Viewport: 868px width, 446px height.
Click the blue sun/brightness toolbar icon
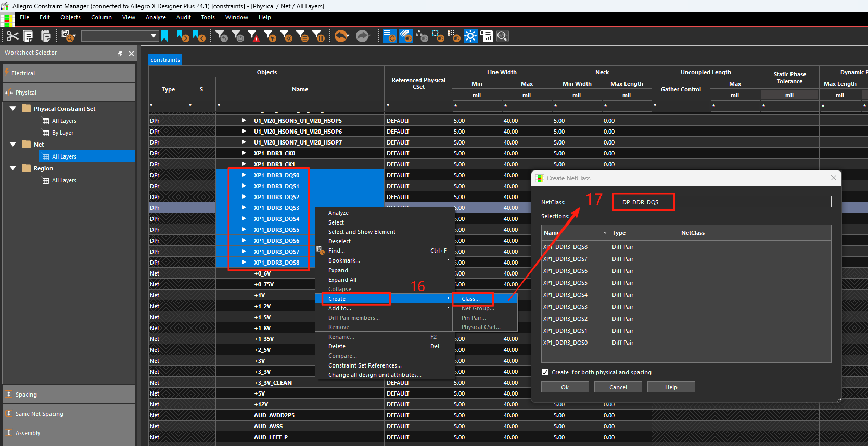[x=470, y=36]
